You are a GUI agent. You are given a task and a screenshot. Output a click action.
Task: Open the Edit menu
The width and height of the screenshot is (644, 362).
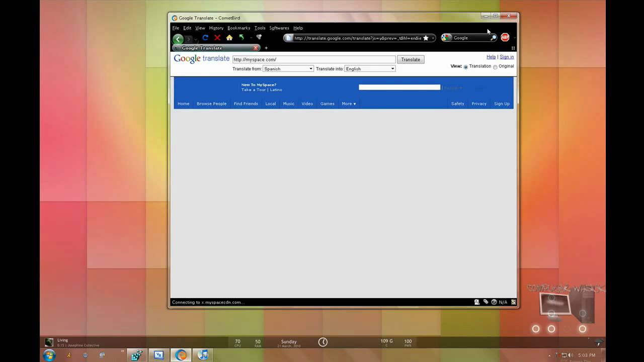tap(187, 28)
